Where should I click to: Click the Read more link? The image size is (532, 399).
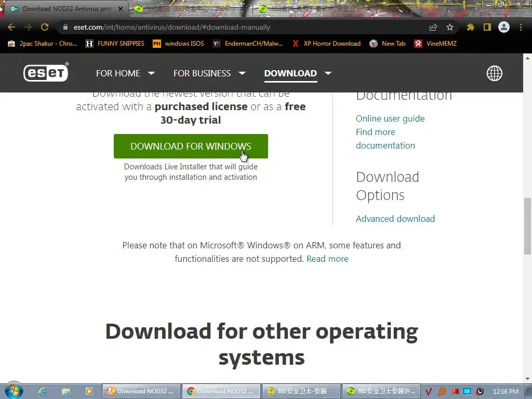[327, 259]
